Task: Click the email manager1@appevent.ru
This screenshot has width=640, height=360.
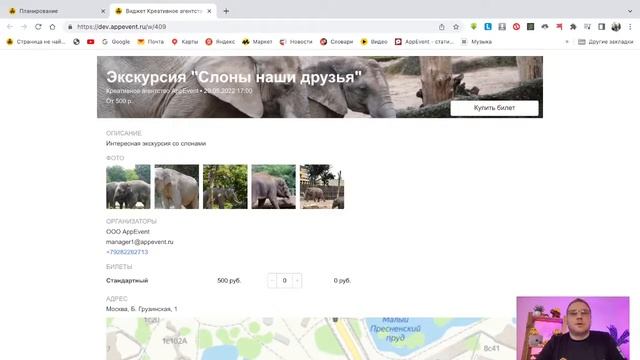Action: (x=140, y=242)
